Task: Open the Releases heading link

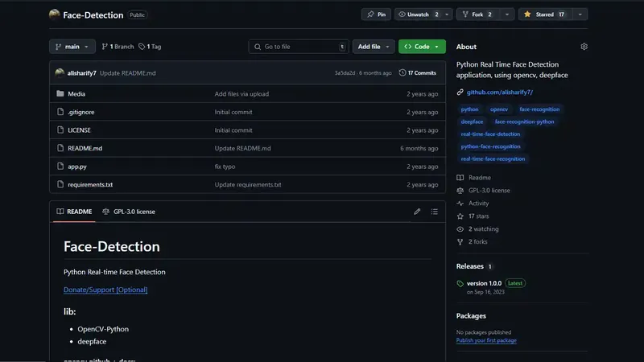Action: (x=470, y=266)
